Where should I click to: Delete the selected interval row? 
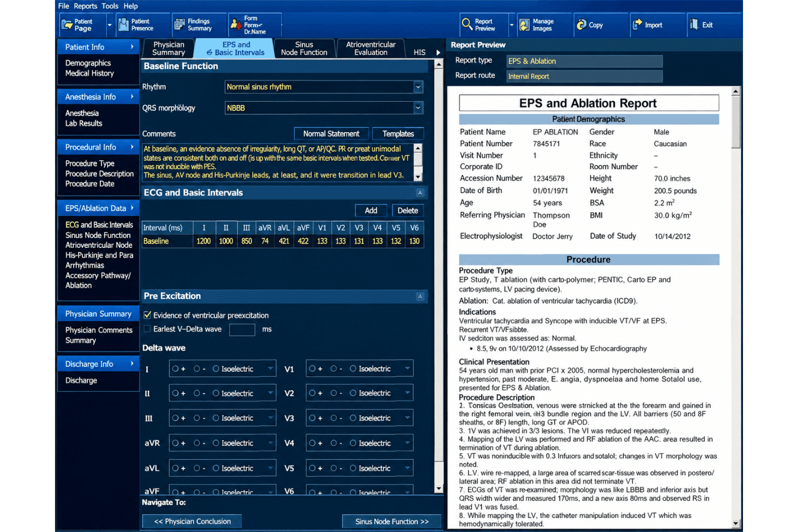(408, 211)
